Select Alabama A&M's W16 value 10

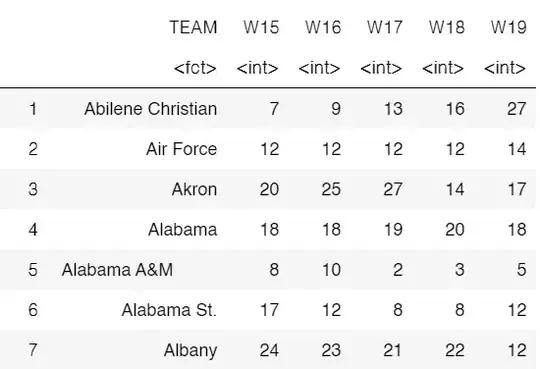[331, 269]
